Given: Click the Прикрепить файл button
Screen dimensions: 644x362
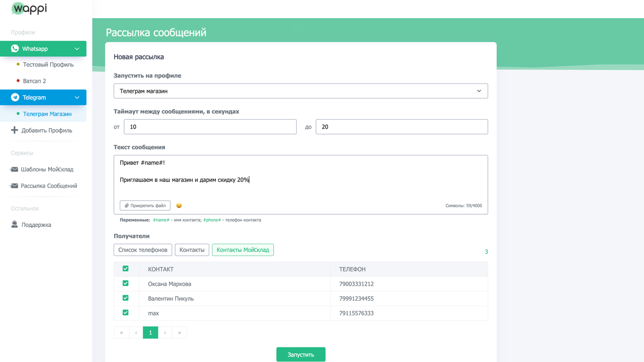Looking at the screenshot, I should point(145,206).
